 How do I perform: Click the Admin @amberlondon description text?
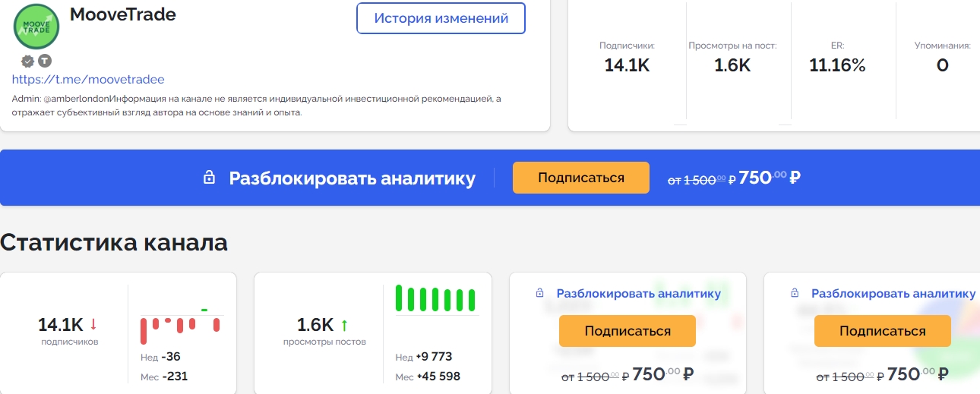257,106
